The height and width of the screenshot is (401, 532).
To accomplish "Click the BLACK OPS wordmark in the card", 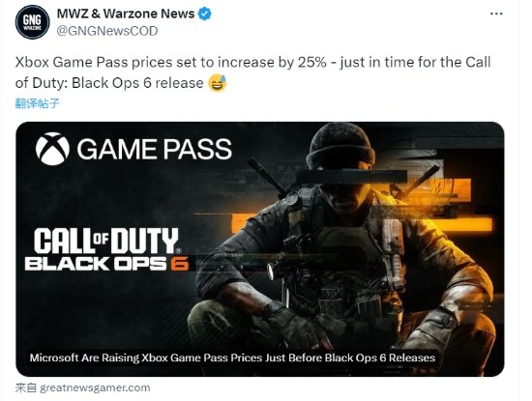I will [96, 264].
